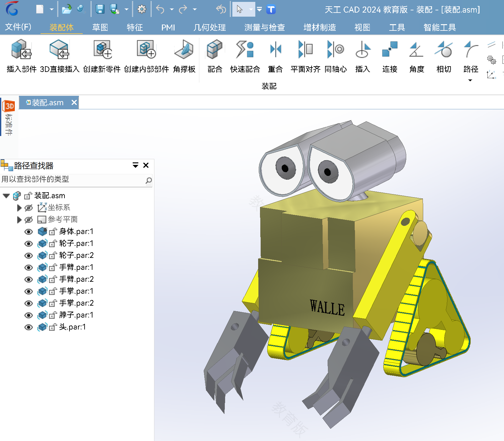Open the settings gear in quick access toolbar
504x441 pixels.
[142, 9]
